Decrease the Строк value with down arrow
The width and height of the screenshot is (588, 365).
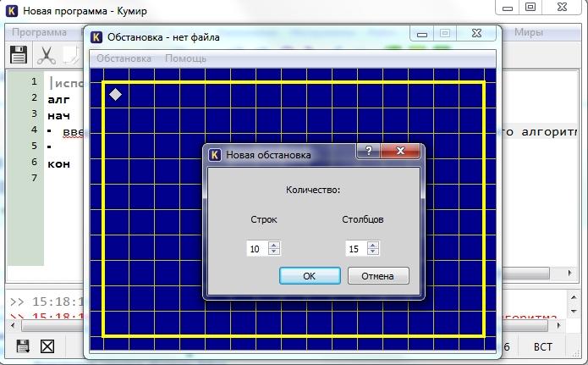274,252
